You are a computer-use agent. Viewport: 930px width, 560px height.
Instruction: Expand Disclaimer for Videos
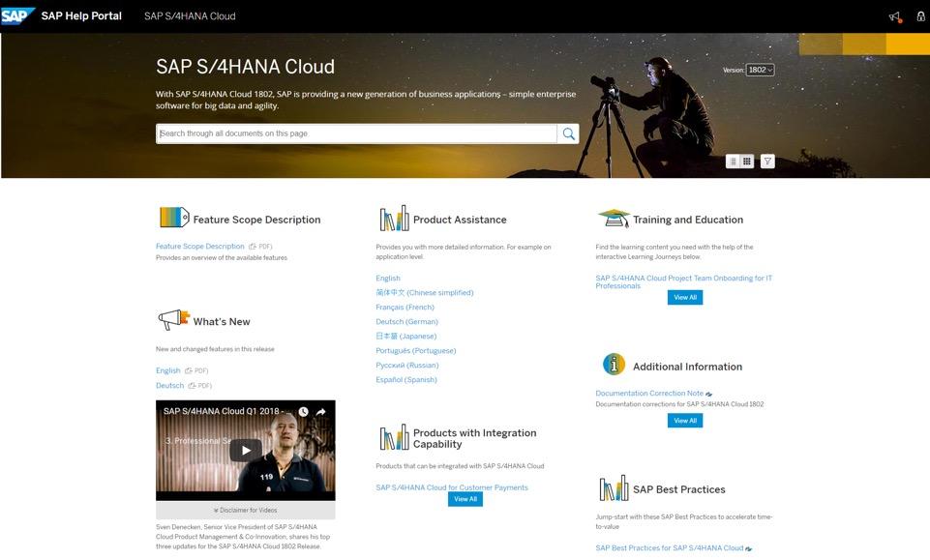pos(246,511)
